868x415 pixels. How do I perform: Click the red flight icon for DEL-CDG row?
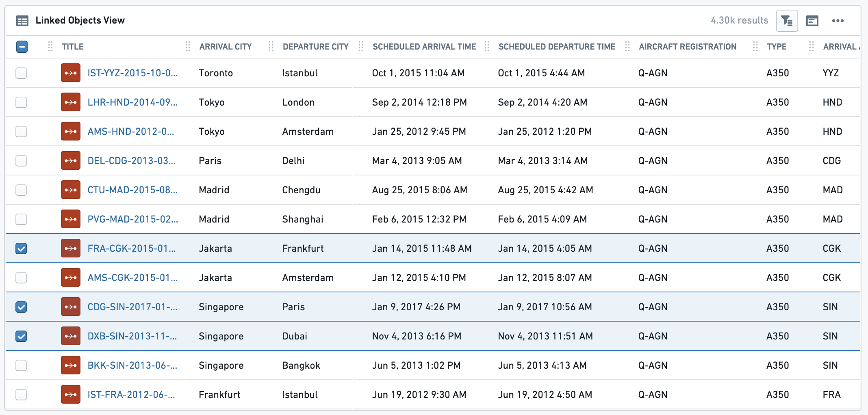[x=71, y=161]
